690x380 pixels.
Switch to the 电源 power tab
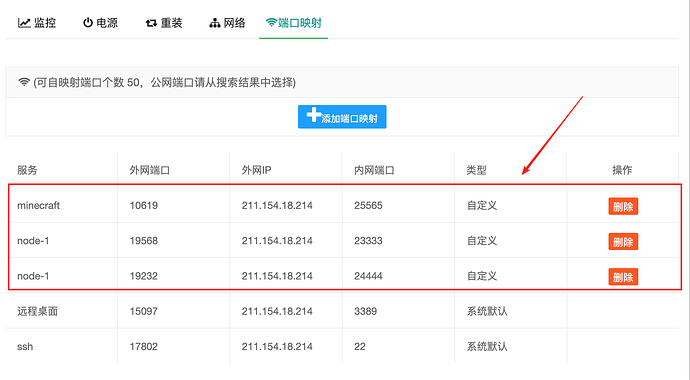(100, 23)
